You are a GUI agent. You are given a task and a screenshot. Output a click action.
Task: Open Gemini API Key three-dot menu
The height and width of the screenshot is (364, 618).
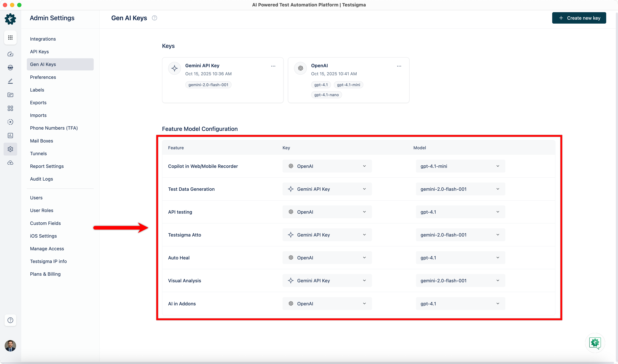(x=273, y=66)
